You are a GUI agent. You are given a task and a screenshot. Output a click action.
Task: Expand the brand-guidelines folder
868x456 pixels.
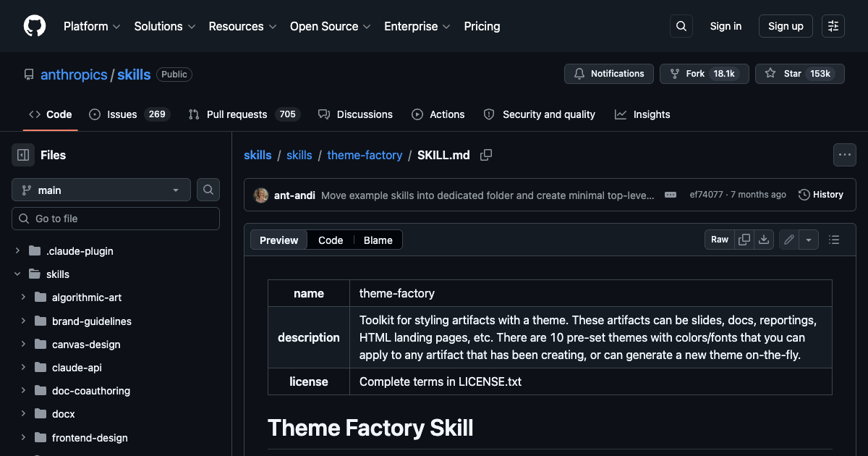pos(23,321)
